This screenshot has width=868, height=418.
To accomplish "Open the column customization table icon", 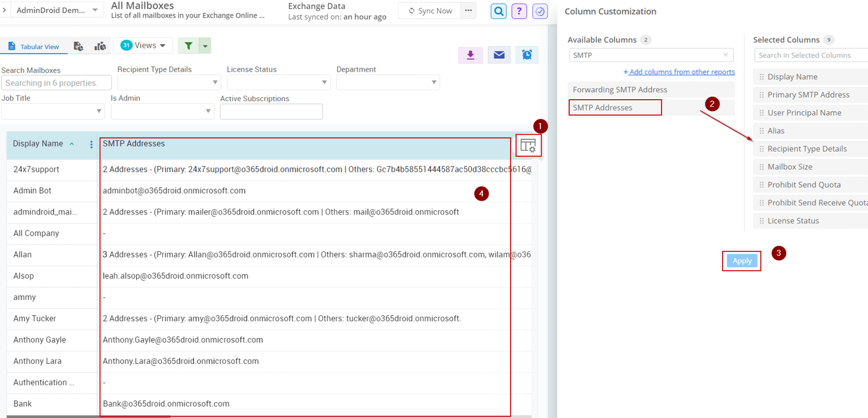I will [x=528, y=145].
